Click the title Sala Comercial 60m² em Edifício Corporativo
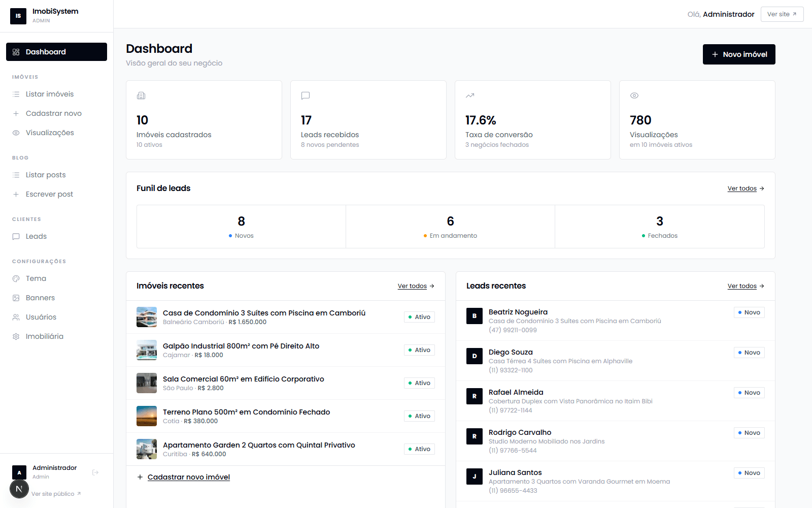Viewport: 812px width, 508px height. click(x=244, y=379)
